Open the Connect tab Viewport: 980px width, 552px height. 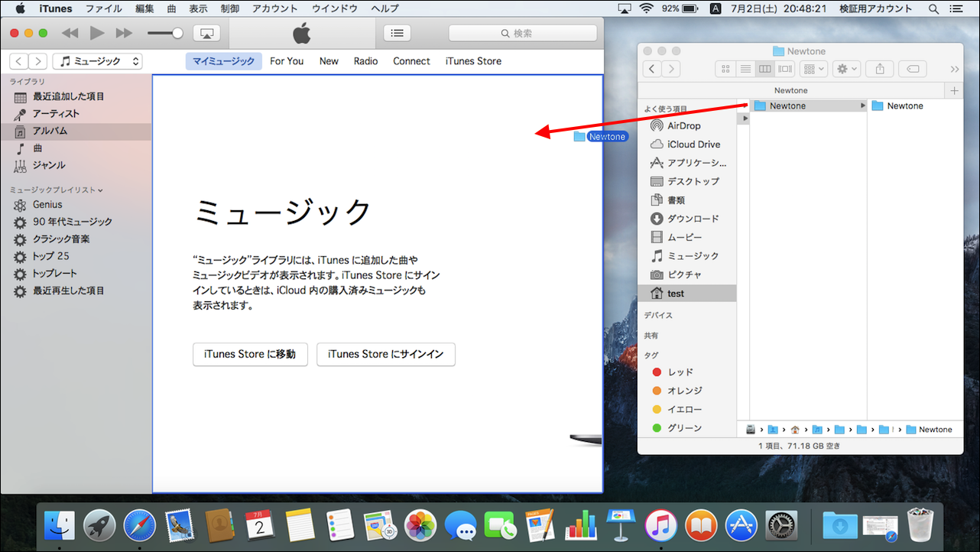[411, 61]
